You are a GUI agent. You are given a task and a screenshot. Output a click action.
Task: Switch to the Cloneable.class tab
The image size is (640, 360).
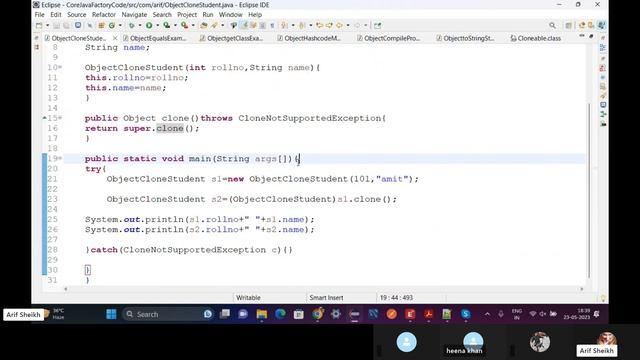(536, 38)
